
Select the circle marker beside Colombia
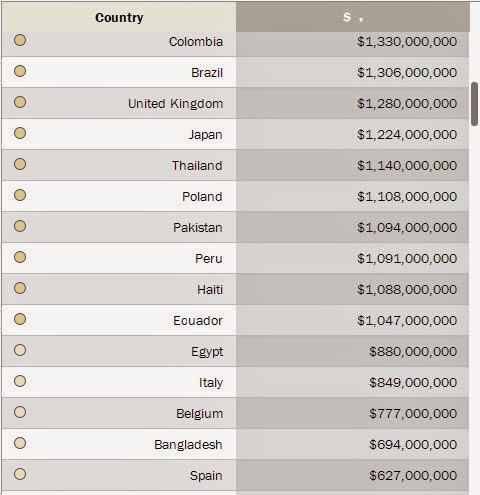[x=20, y=40]
